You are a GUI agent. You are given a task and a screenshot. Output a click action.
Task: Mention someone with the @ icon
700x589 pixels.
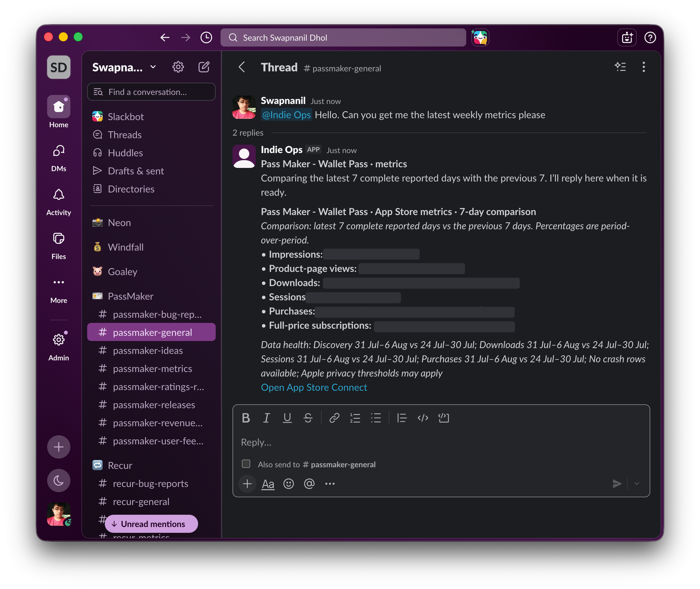pos(309,484)
